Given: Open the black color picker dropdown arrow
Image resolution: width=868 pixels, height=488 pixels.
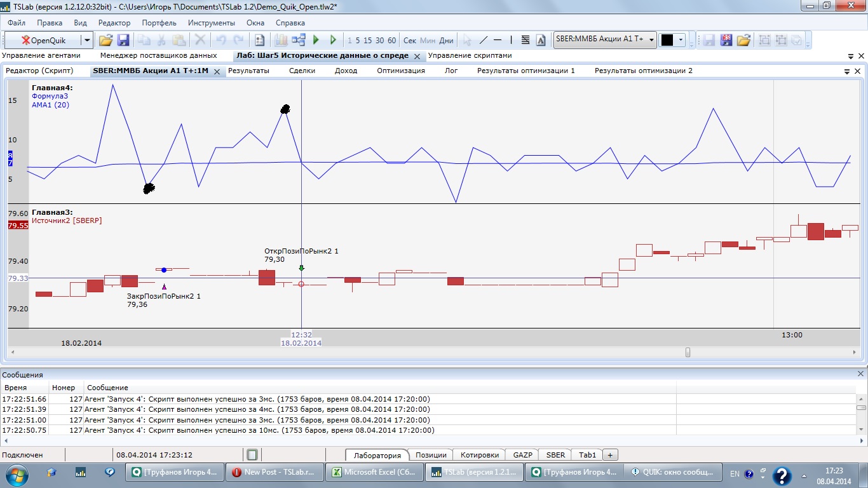Looking at the screenshot, I should (x=681, y=40).
